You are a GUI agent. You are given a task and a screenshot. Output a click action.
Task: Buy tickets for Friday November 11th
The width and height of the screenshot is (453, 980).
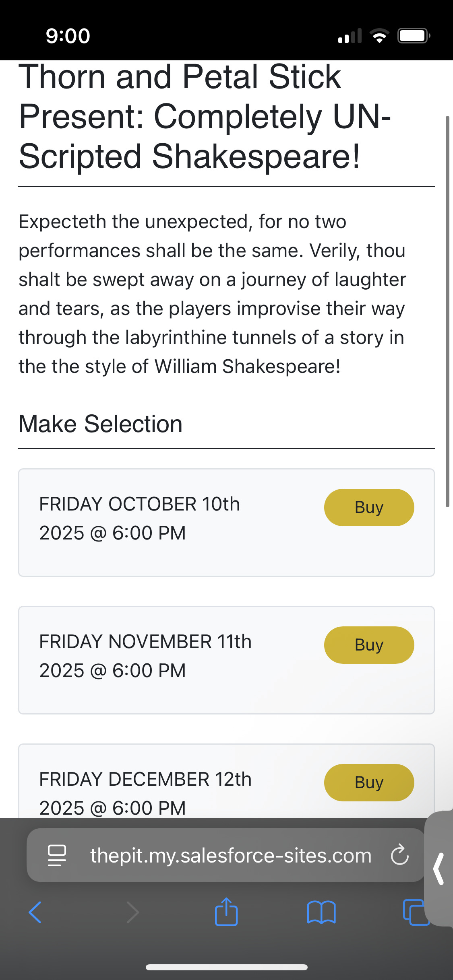(369, 645)
